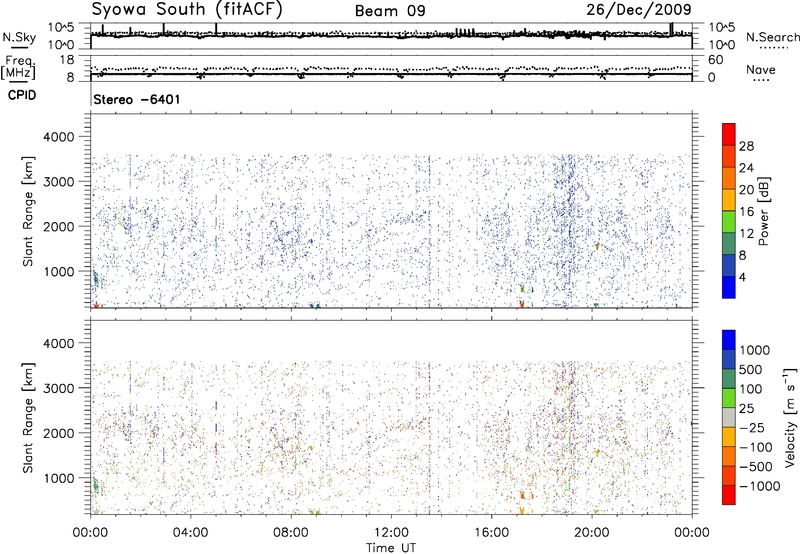Click the 'Velocity [m s-1]' colorbar title
Image resolution: width=800 pixels, height=554 pixels.
[x=790, y=417]
